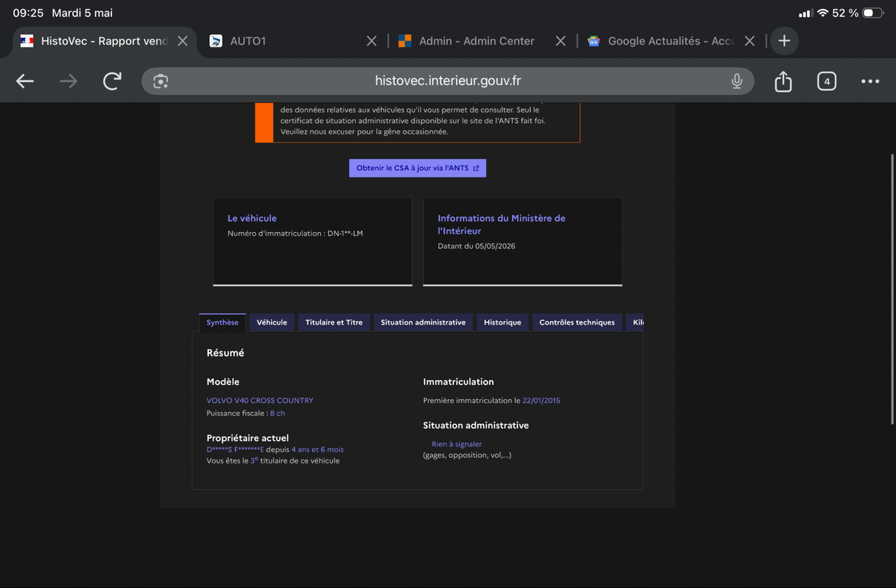The image size is (896, 588).
Task: Close the Admin - Admin Center tab
Action: pos(561,41)
